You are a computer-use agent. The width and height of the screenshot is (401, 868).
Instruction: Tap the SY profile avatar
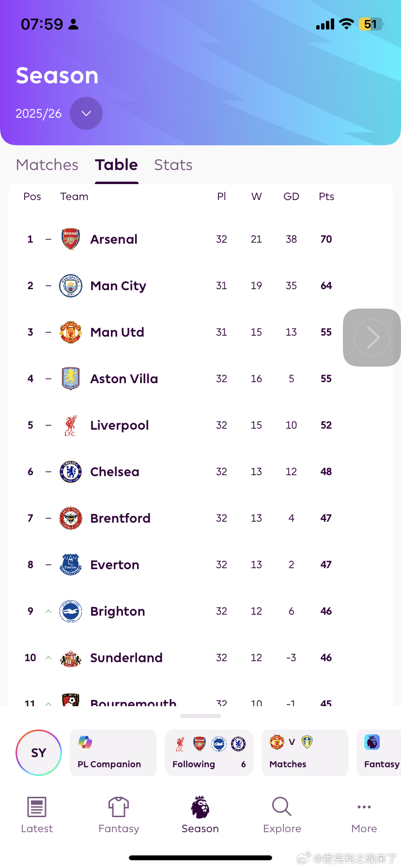[39, 753]
